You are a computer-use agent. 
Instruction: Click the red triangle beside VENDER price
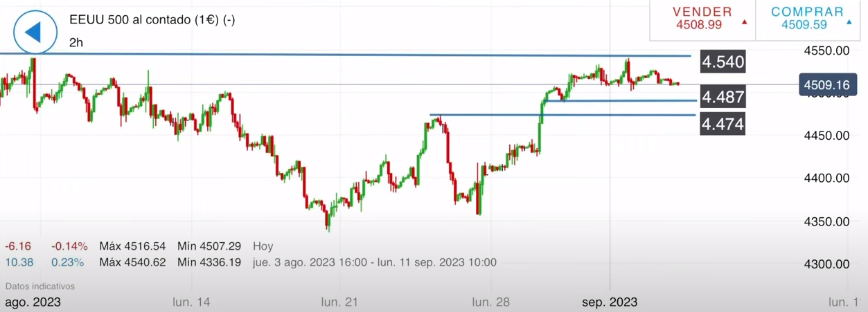(744, 22)
